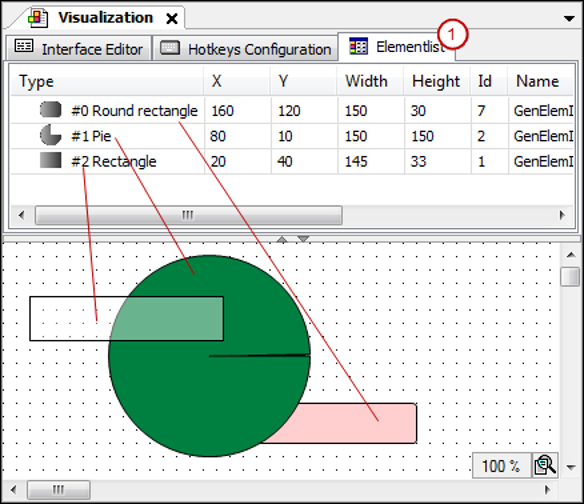Select the Elementlist tab
The image size is (584, 504).
pos(396,47)
